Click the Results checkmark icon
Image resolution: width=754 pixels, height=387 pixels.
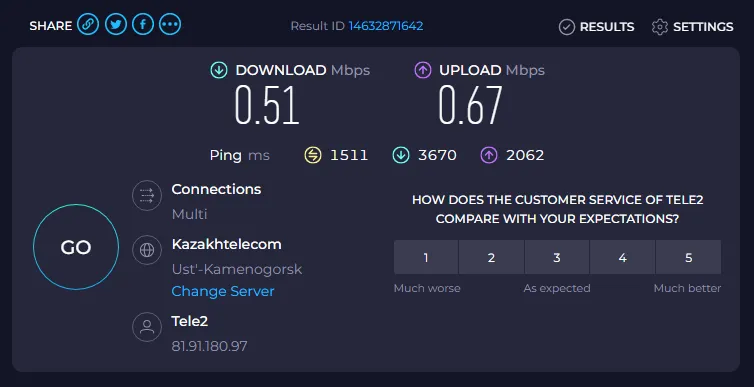tap(566, 27)
